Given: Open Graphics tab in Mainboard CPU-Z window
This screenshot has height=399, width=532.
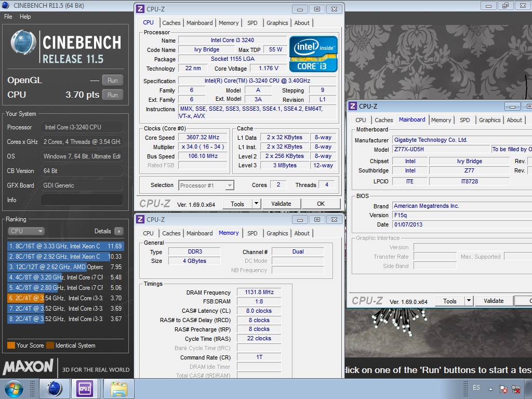Looking at the screenshot, I should [489, 120].
